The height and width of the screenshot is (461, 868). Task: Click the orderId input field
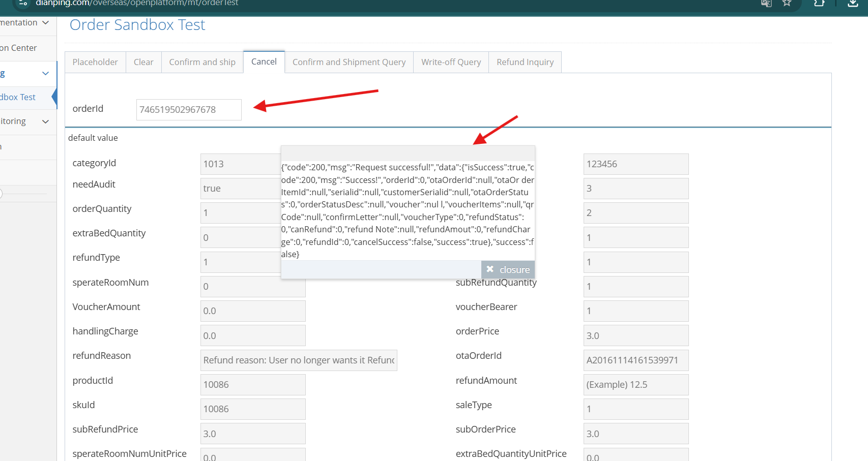tap(188, 110)
